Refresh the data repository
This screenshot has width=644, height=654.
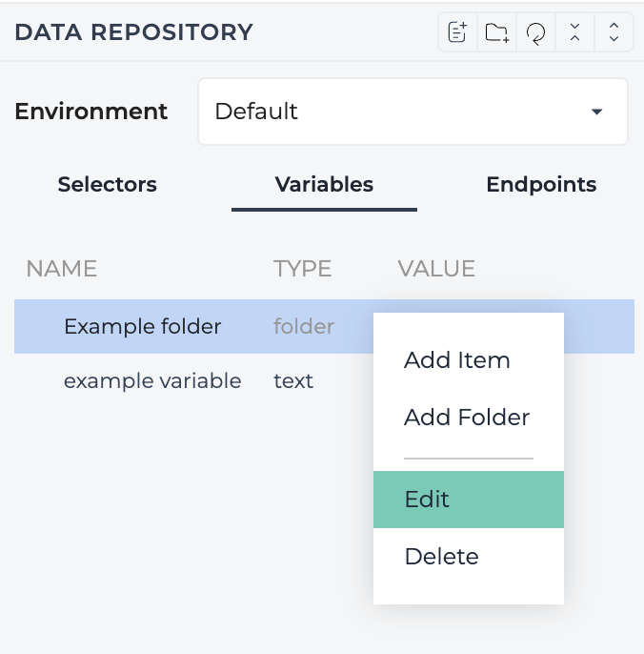coord(535,32)
